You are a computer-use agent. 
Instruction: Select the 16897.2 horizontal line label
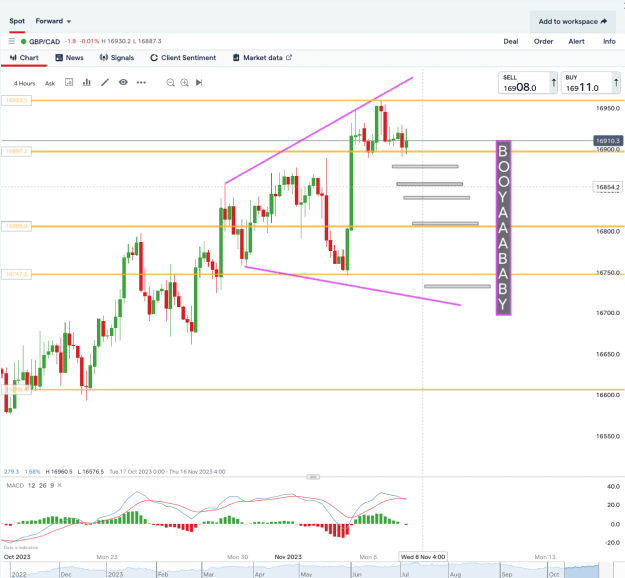16,151
